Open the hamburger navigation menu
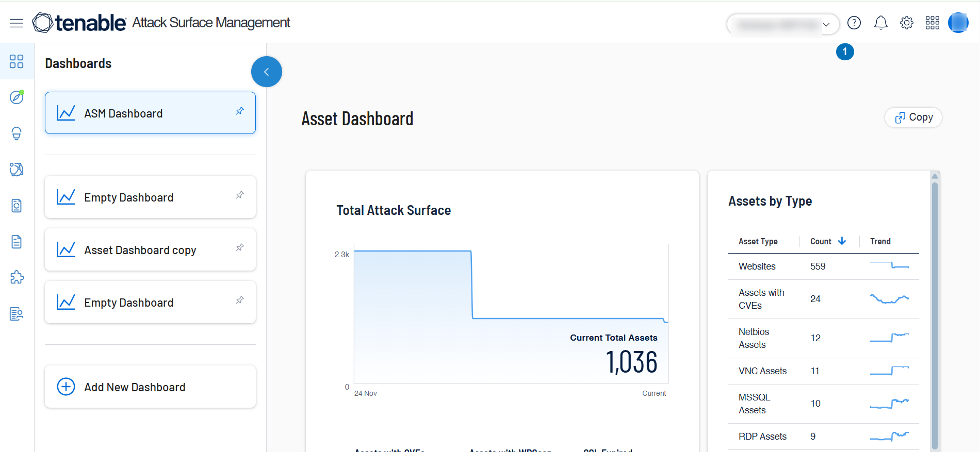 (x=17, y=23)
